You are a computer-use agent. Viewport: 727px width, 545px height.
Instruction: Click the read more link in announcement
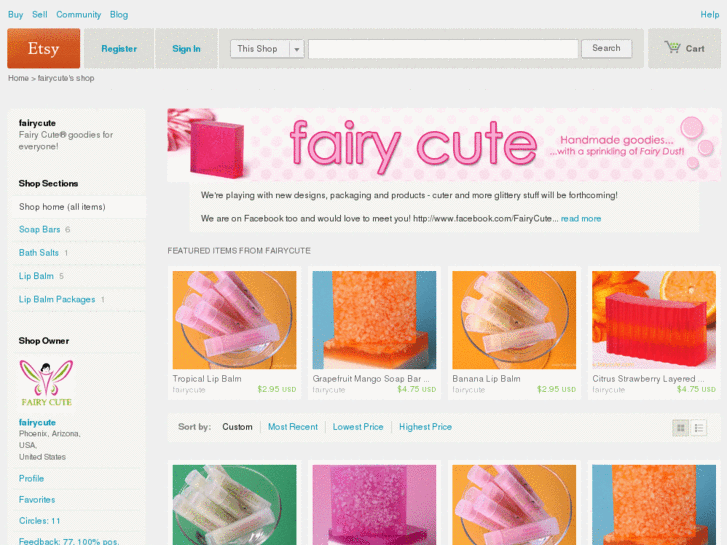click(x=580, y=218)
